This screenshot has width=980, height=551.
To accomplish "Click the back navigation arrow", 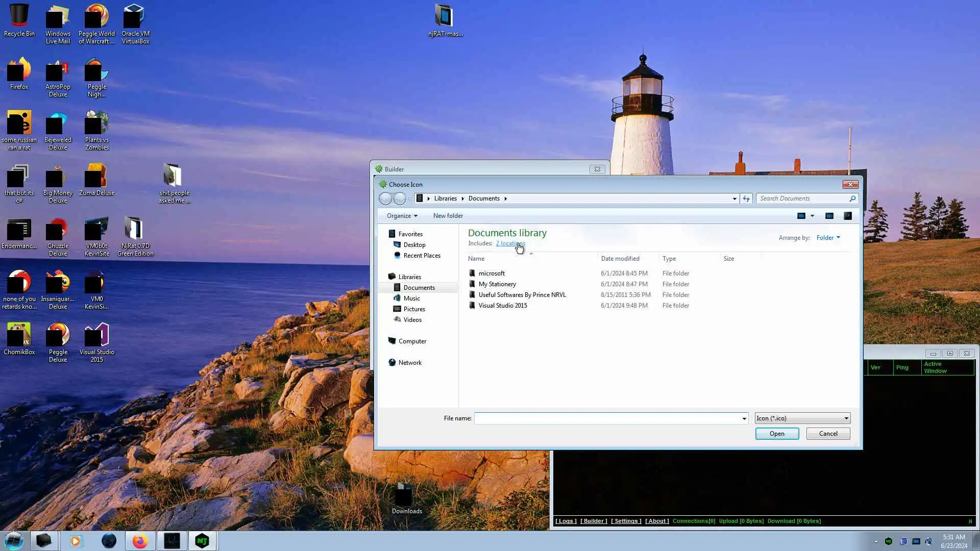I will (x=385, y=198).
